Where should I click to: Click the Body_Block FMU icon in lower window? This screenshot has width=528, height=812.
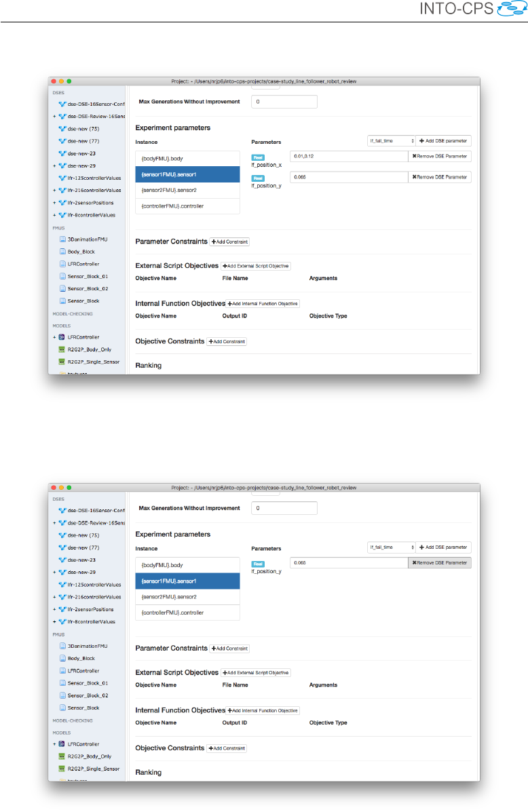pyautogui.click(x=62, y=658)
